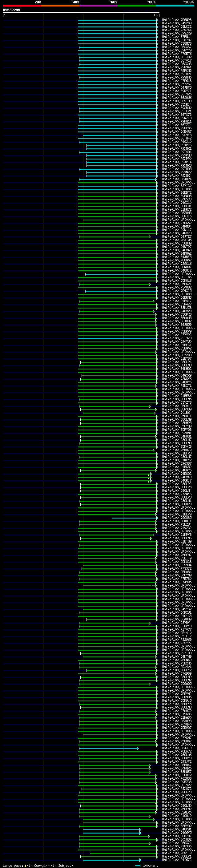Select the UniRef100_A7QET6 label
Viewport: 197px width, 868px height.
tap(177, 54)
